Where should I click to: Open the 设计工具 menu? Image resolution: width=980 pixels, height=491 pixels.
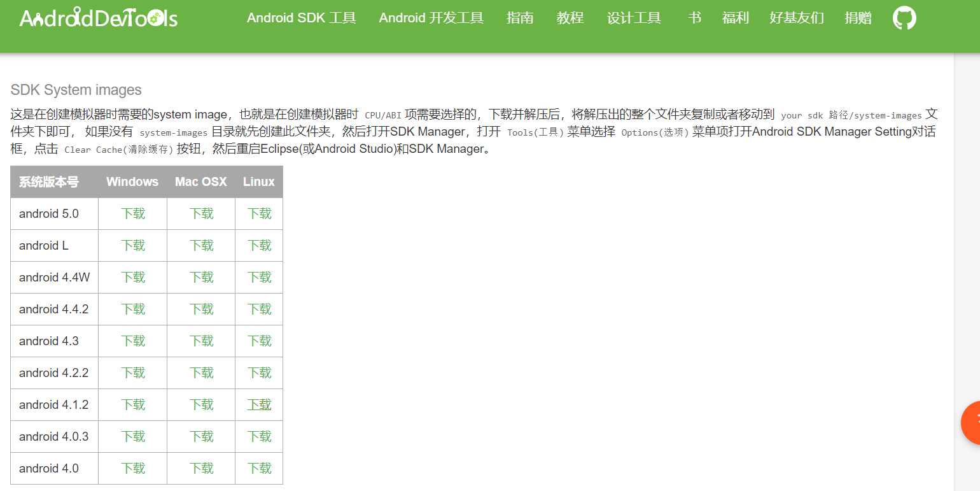[x=634, y=18]
